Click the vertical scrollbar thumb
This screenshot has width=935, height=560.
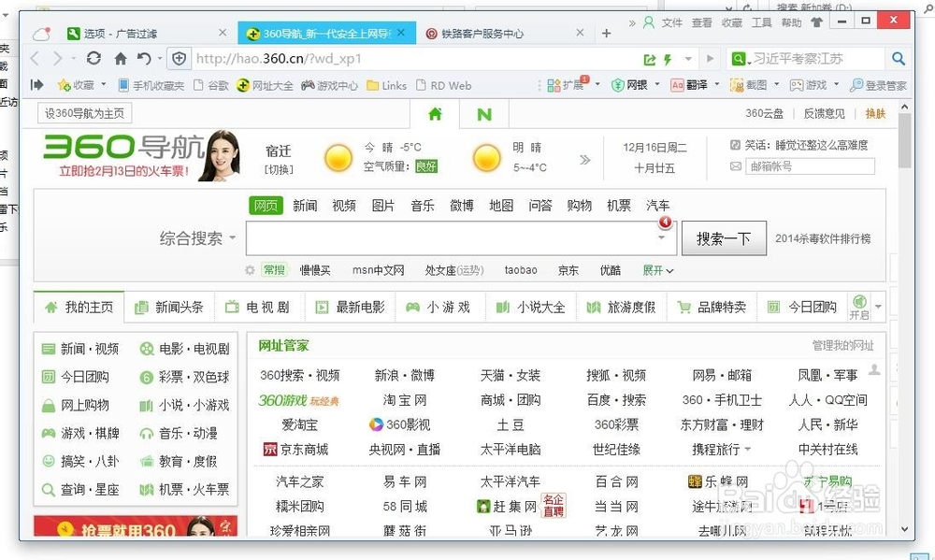tap(904, 140)
